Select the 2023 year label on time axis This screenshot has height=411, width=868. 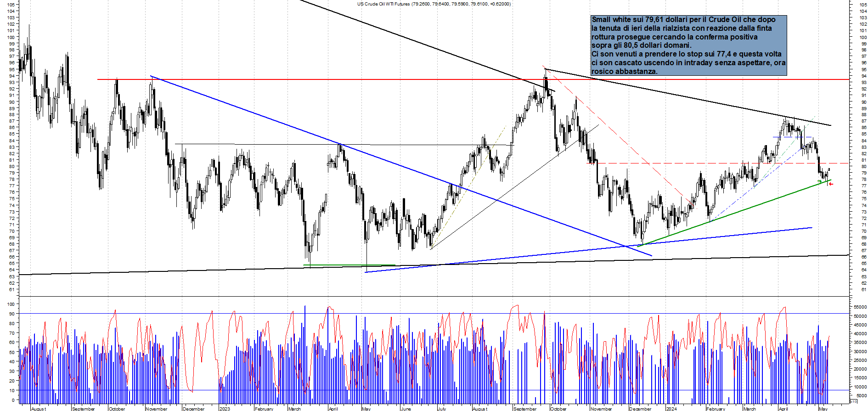(x=225, y=408)
